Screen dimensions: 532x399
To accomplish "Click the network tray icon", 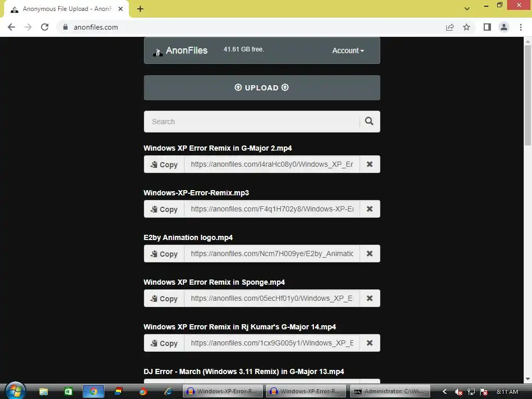I will tap(471, 392).
